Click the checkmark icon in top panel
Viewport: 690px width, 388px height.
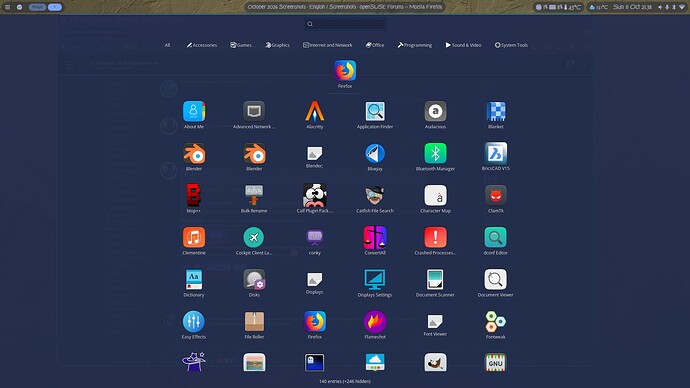19,7
